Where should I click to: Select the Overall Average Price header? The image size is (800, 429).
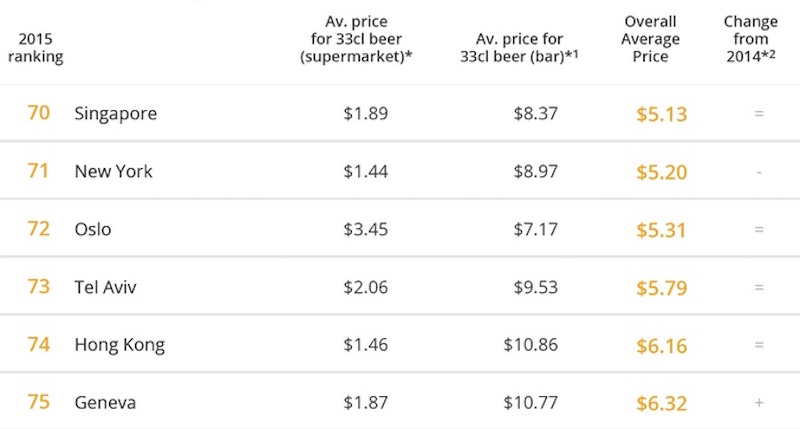point(650,39)
